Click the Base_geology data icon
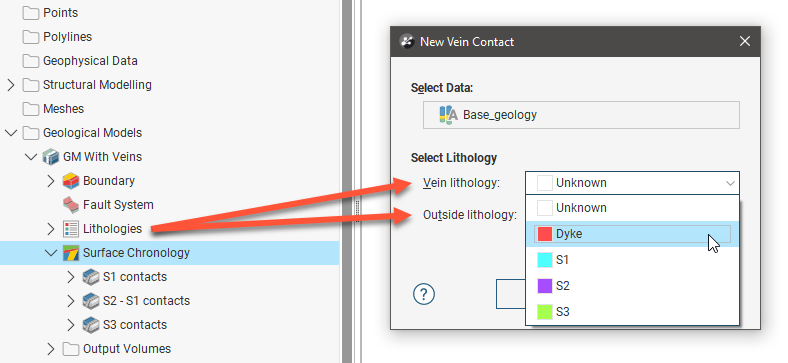 point(448,115)
